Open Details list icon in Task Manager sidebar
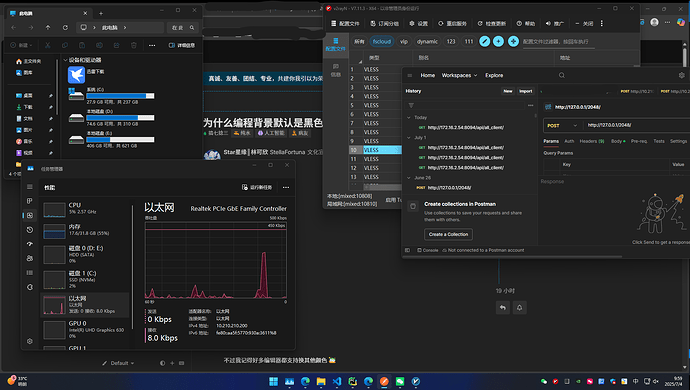The image size is (690, 390). (29, 272)
